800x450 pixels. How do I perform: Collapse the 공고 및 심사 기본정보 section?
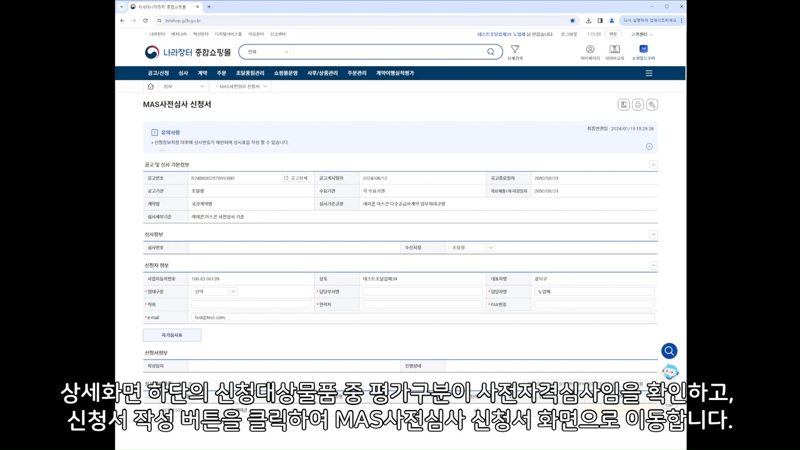coord(653,165)
